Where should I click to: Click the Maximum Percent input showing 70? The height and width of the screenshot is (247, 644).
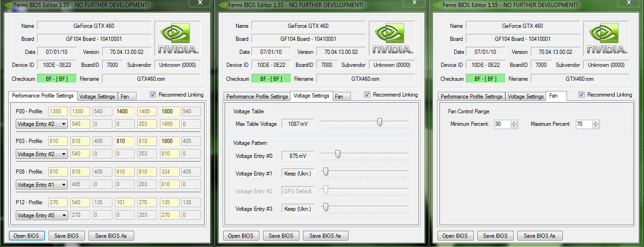(584, 124)
